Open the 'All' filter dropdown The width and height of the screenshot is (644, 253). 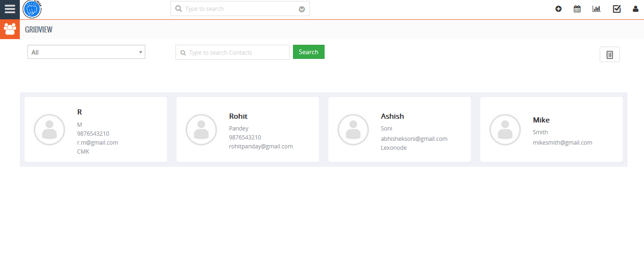[x=86, y=52]
